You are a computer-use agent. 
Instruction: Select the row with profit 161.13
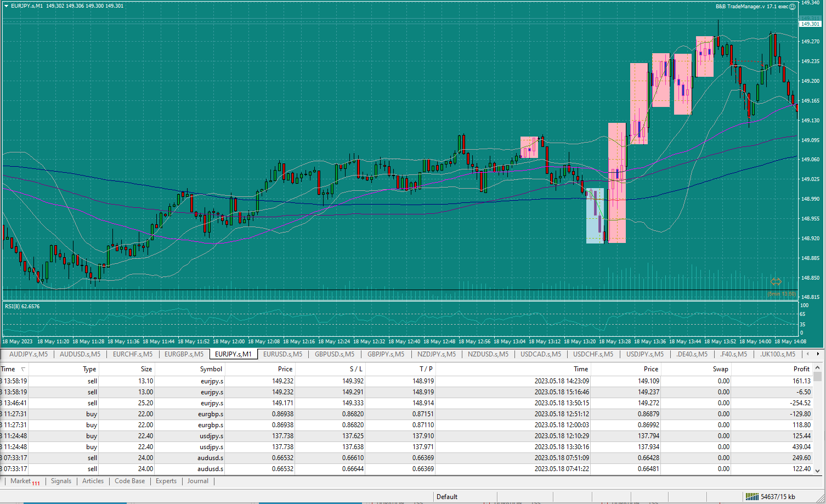[406, 381]
